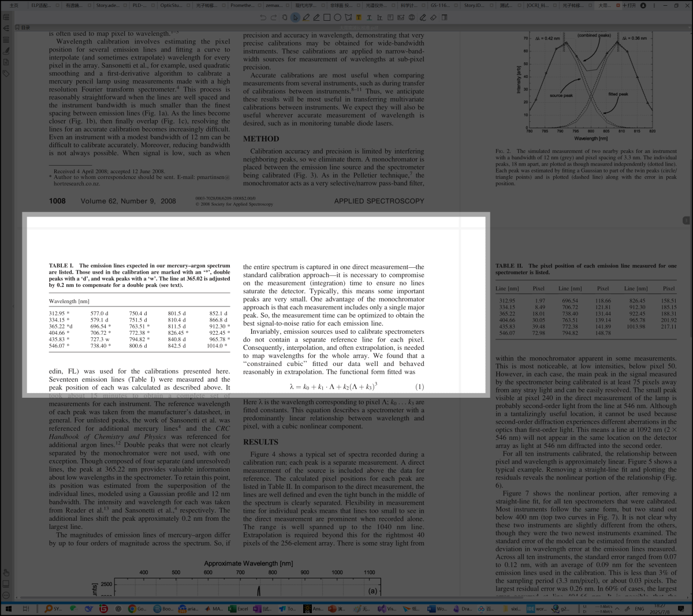Open the feather quill icon in left sidebar
Screen dimensions: 693x616
point(6,50)
